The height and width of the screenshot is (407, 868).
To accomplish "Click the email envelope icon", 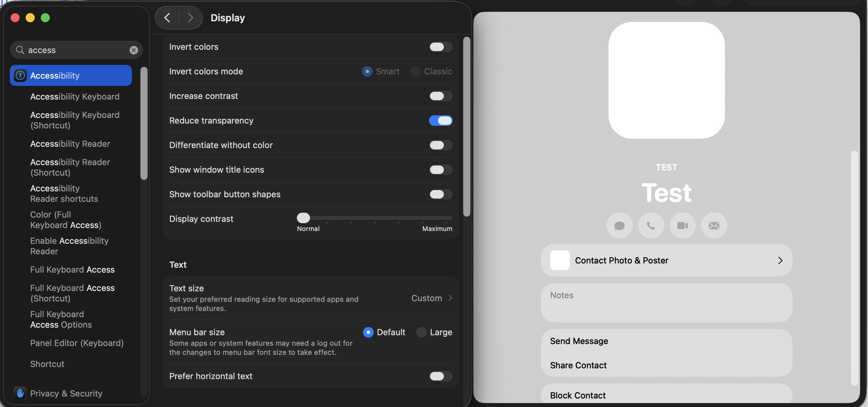I will (714, 225).
